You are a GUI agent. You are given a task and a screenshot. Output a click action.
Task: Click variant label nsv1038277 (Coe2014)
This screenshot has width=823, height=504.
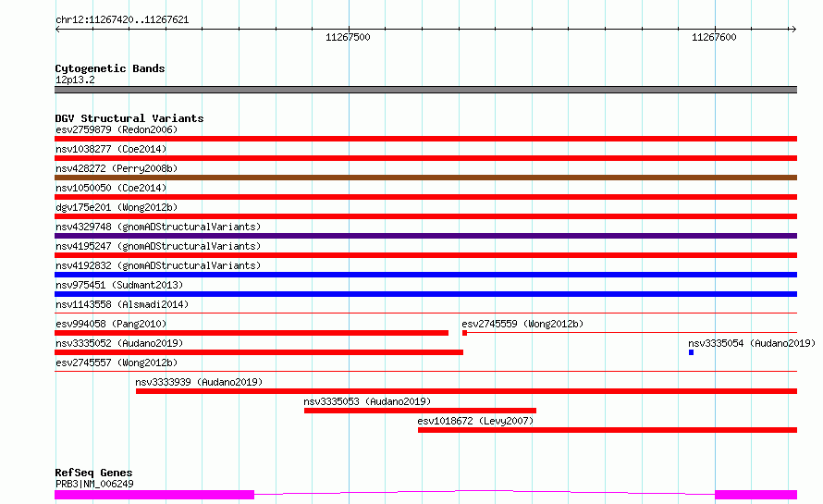(111, 149)
